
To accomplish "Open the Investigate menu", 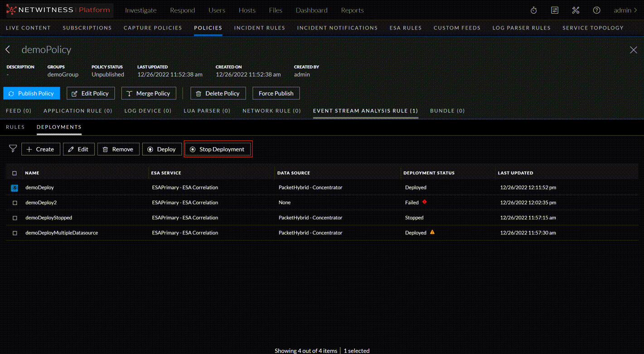I will pos(140,10).
